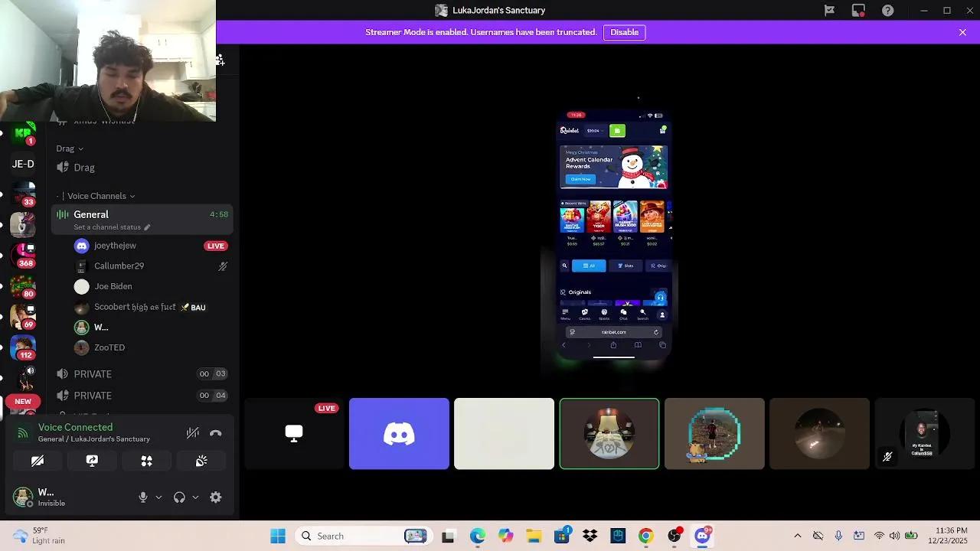Image resolution: width=980 pixels, height=551 pixels.
Task: Dismiss the Streamer Mode banner
Action: point(962,32)
